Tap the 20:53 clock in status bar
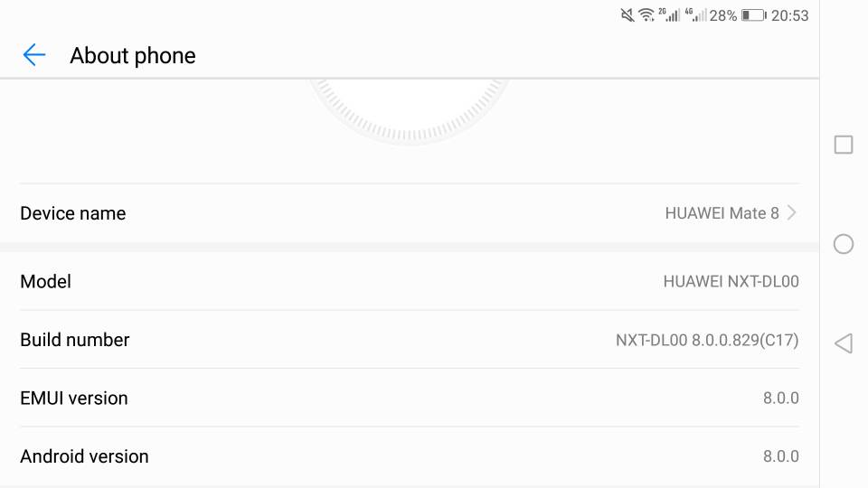 [790, 15]
